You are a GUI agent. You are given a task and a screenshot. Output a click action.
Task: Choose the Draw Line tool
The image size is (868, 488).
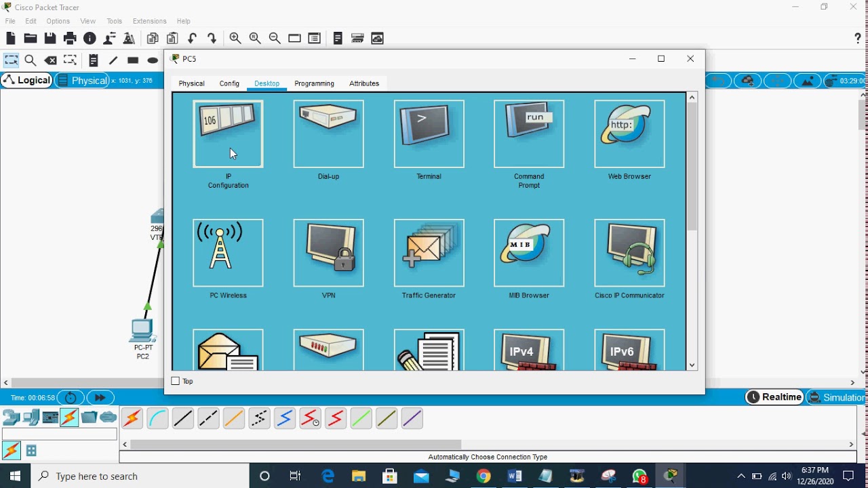[x=113, y=60]
